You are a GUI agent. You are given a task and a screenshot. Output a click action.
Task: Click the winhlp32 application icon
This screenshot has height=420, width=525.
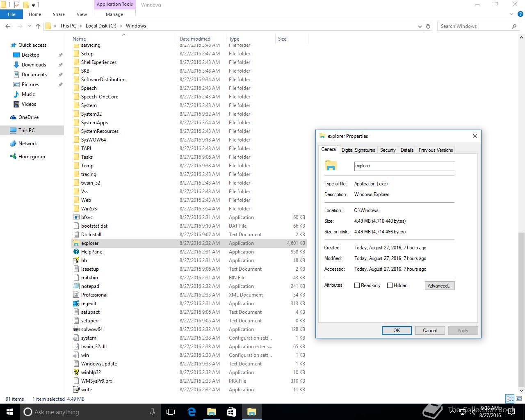tap(76, 372)
